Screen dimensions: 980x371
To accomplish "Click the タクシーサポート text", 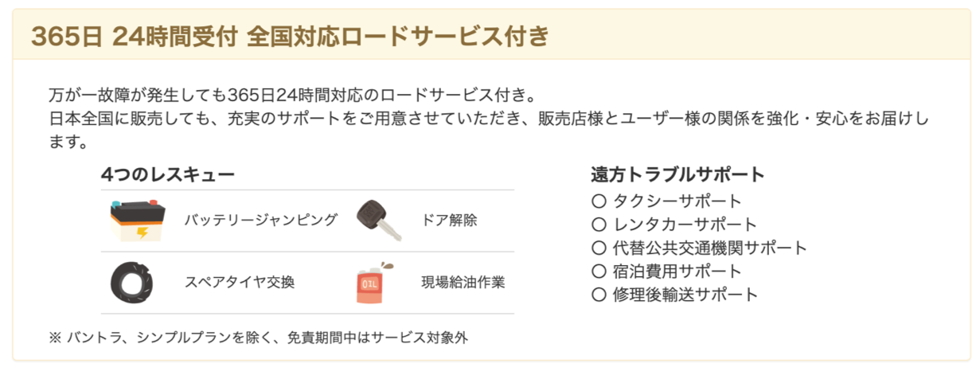I will click(677, 201).
